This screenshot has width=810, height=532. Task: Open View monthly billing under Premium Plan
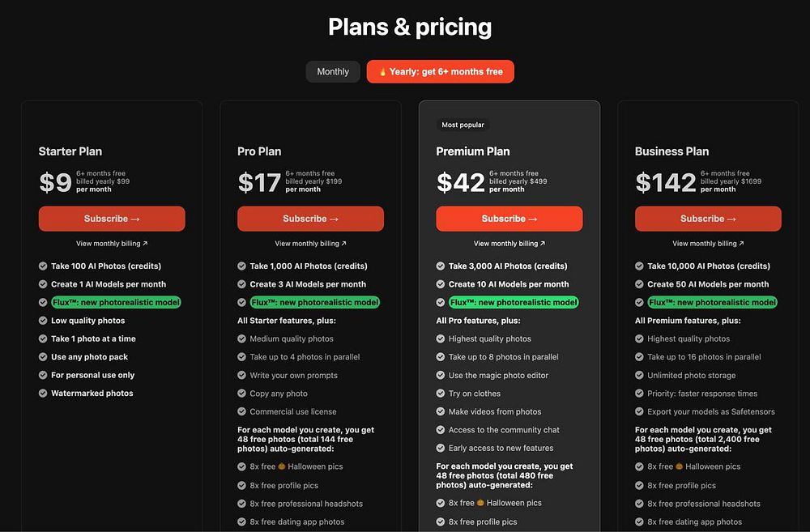[x=509, y=243]
